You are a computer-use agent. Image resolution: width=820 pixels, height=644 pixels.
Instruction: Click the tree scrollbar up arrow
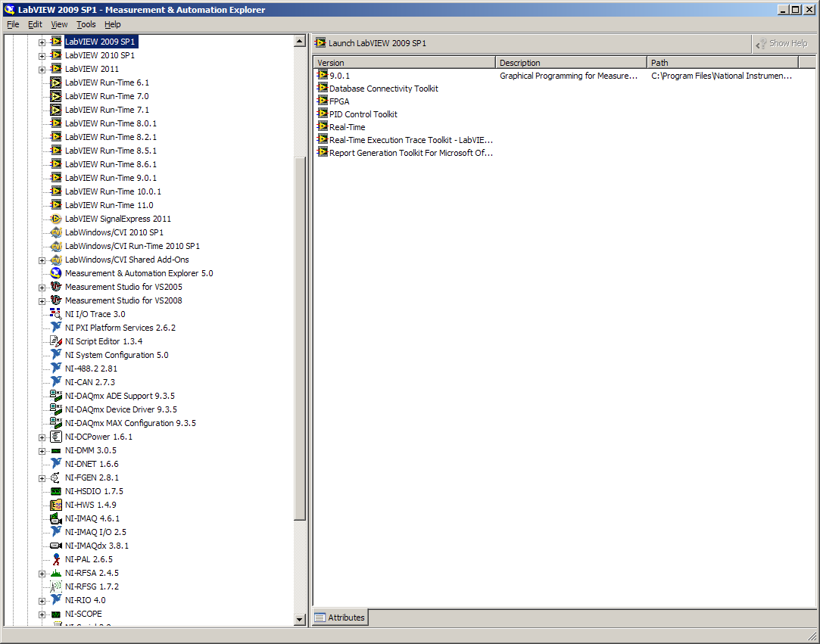click(x=300, y=41)
